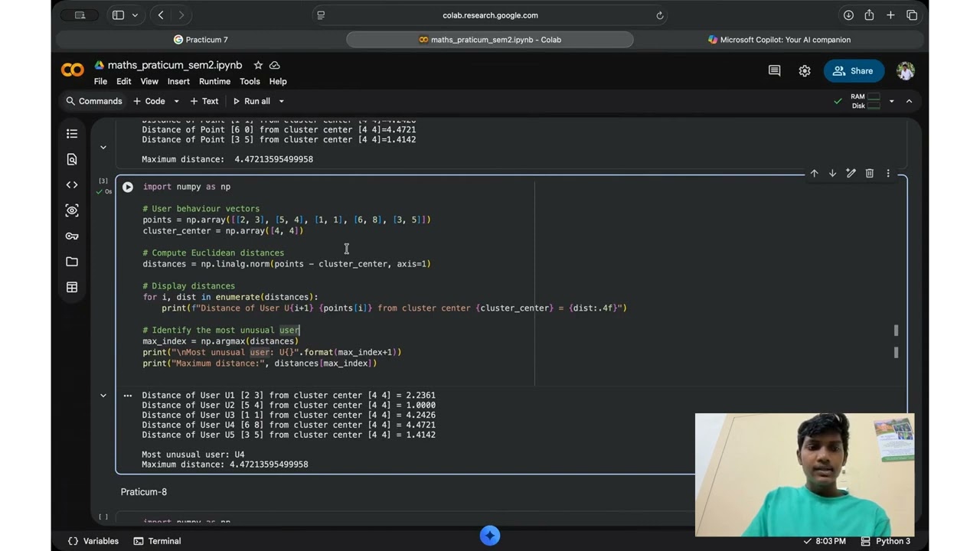Open the Insert menu

click(178, 81)
